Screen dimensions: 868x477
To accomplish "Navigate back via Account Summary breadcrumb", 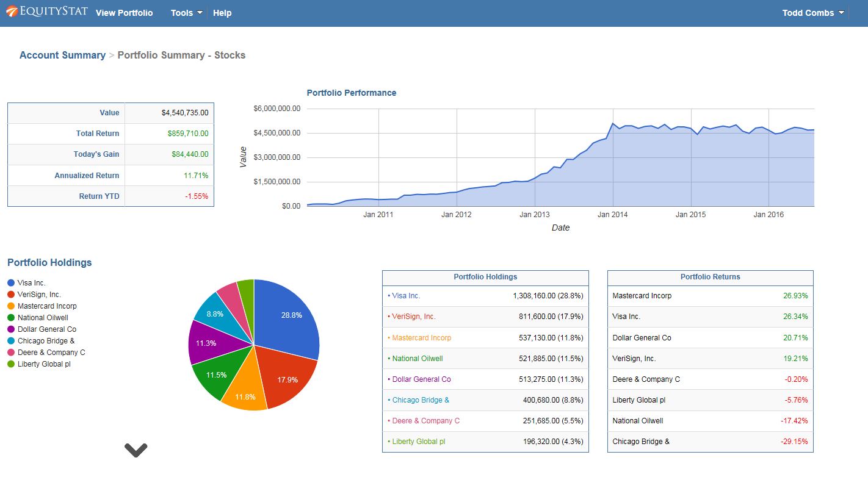I will pyautogui.click(x=62, y=55).
